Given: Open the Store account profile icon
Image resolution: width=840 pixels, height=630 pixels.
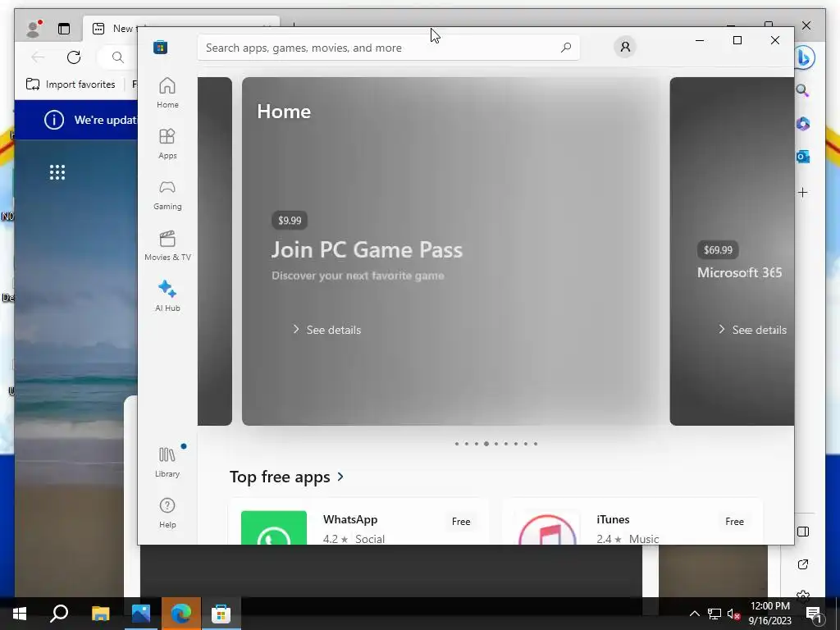Looking at the screenshot, I should click(x=624, y=47).
